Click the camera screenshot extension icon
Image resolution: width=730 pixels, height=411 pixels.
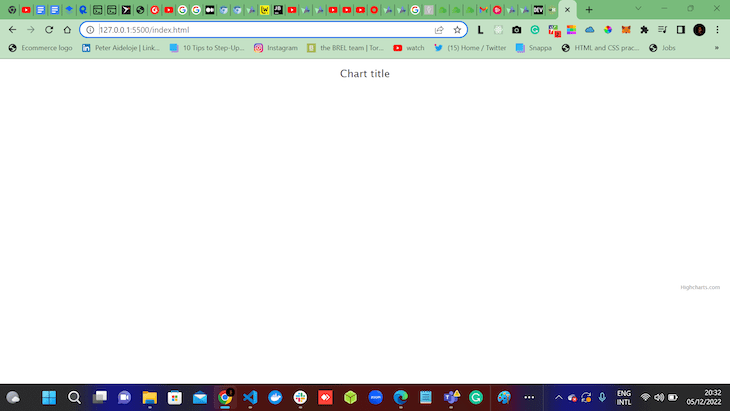(x=516, y=30)
